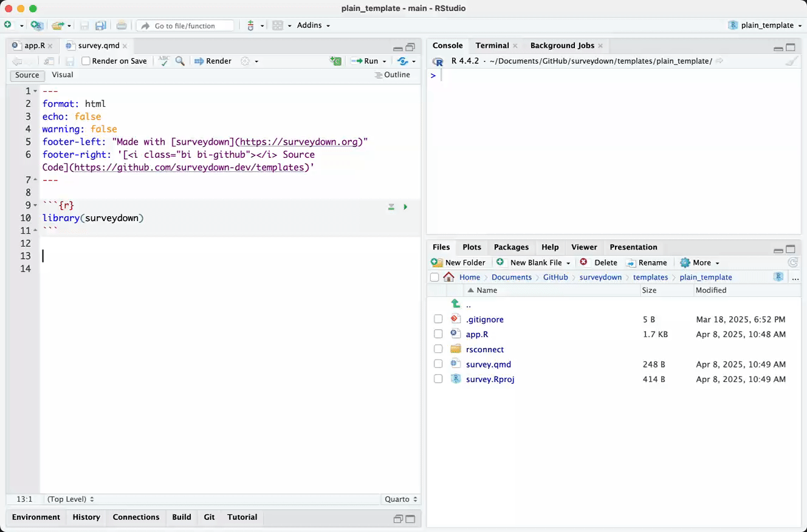Open the (Top Level) section selector

pos(70,499)
